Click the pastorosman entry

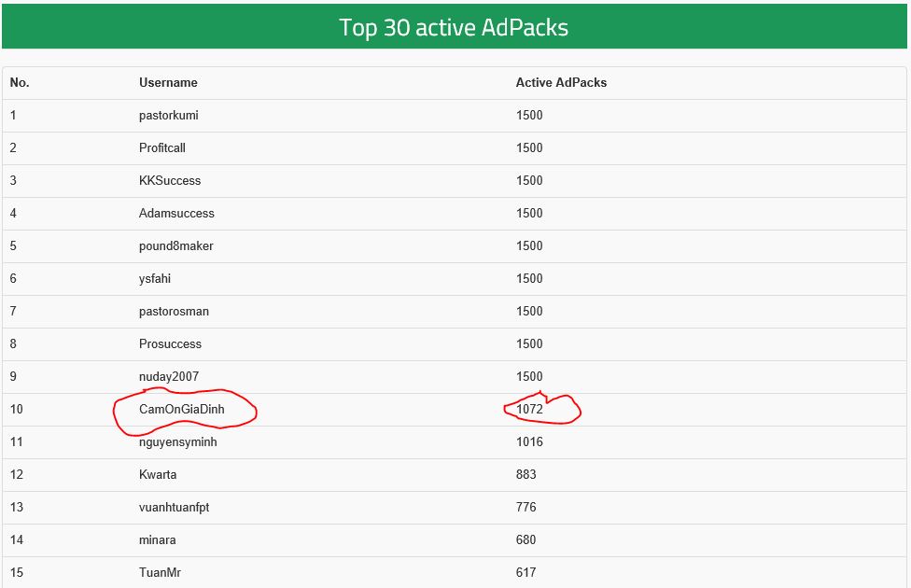(174, 312)
